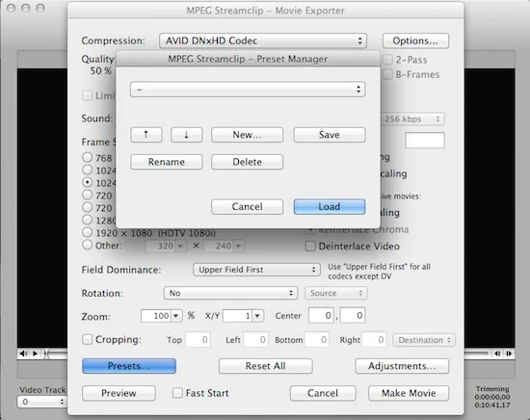
Task: Enable the 2-Pass checkbox
Action: tap(387, 60)
